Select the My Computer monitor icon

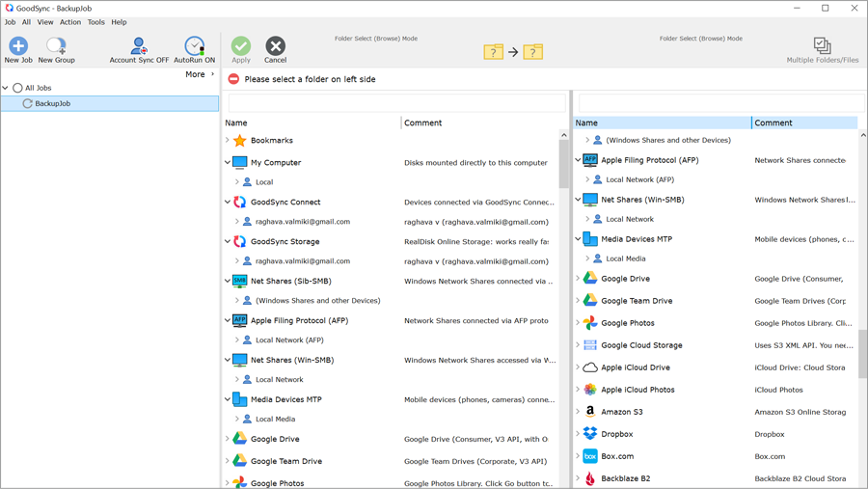click(240, 163)
